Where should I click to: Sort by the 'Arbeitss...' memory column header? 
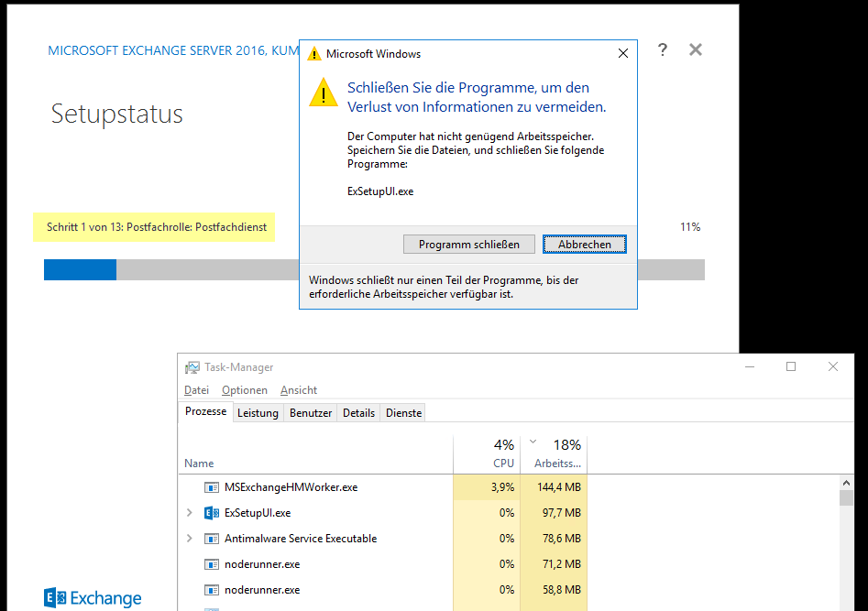[555, 455]
